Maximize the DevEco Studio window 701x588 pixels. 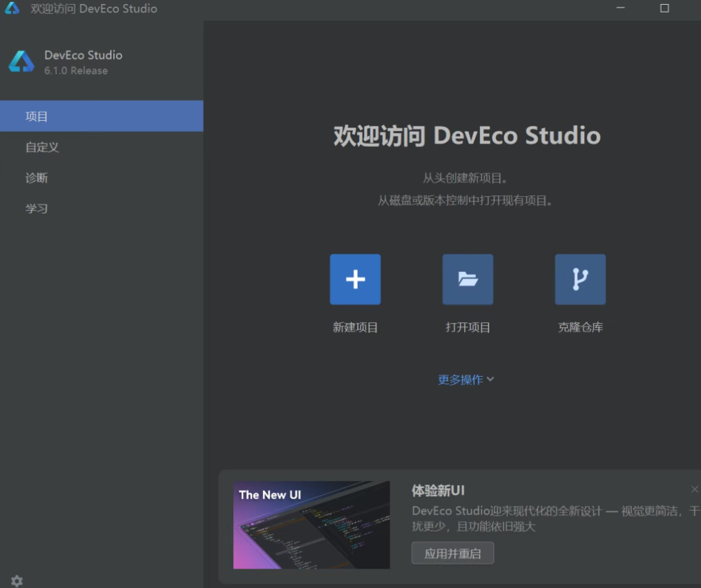[664, 8]
